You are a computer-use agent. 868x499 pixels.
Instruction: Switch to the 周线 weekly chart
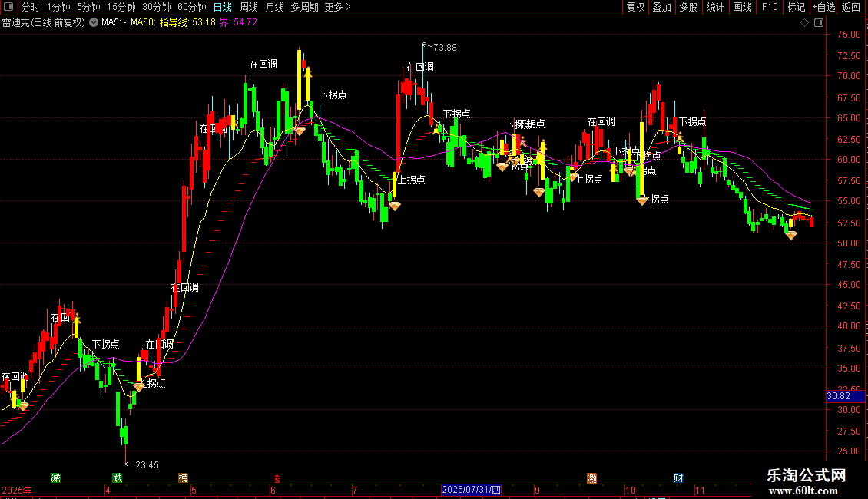click(x=249, y=7)
